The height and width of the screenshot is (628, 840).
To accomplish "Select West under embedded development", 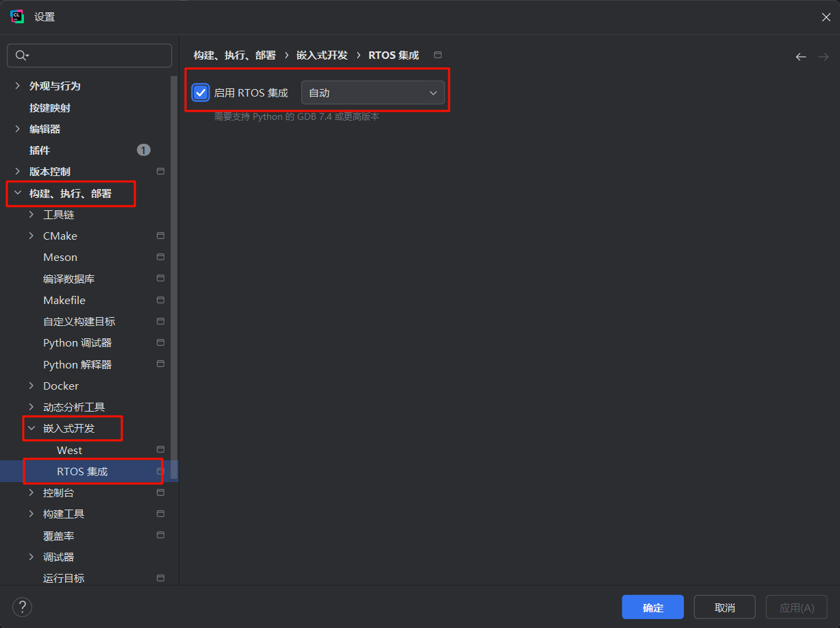I will pos(69,450).
